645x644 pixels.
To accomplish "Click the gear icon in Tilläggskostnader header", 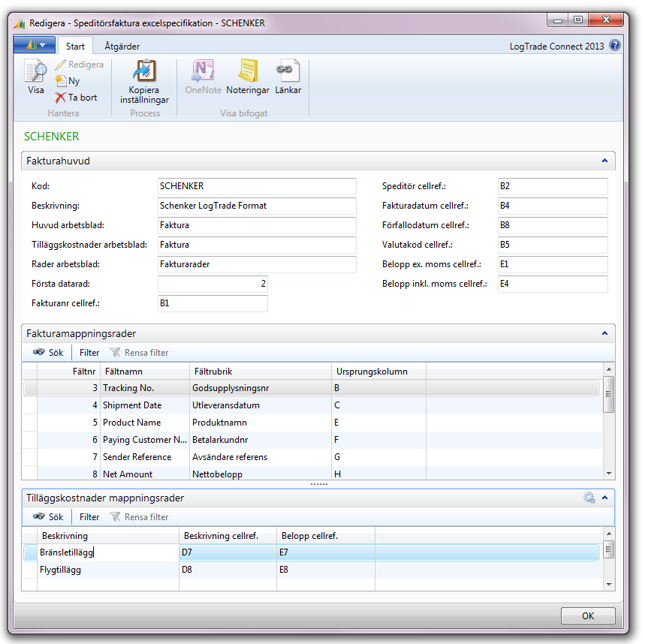I will [x=589, y=498].
